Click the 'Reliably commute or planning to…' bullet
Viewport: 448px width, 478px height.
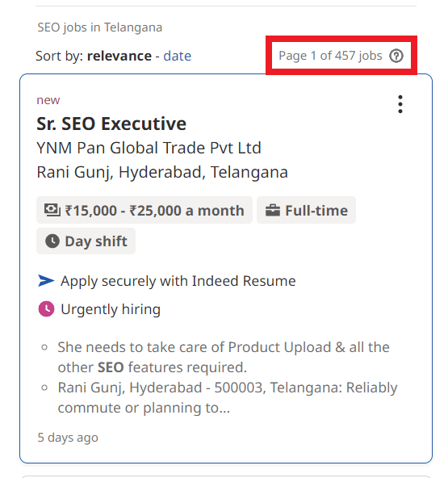[x=228, y=397]
